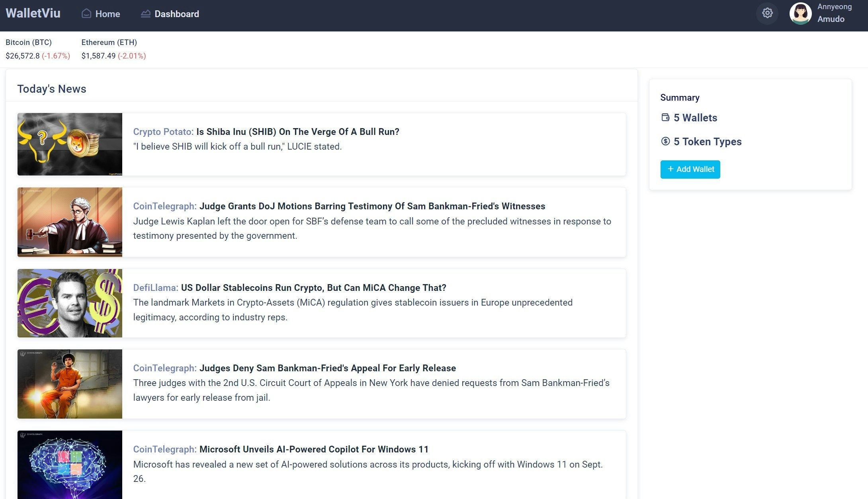Open settings via the gear icon

click(767, 13)
